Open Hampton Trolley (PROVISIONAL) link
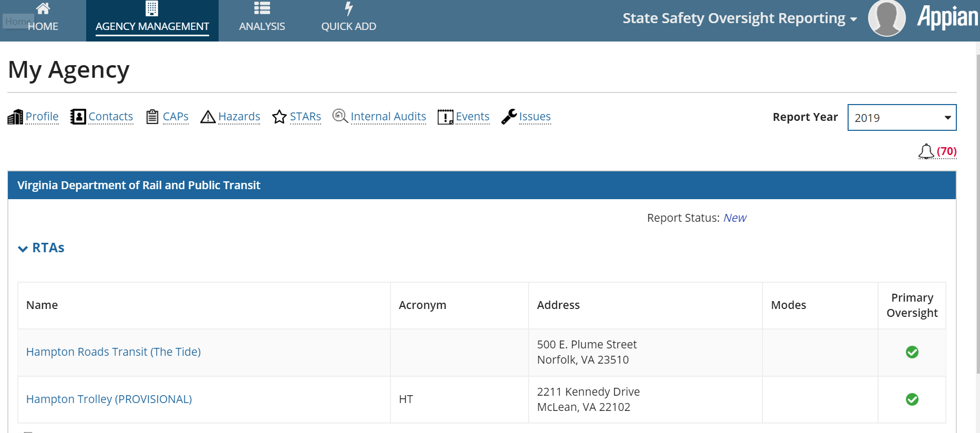Image resolution: width=980 pixels, height=433 pixels. 109,399
